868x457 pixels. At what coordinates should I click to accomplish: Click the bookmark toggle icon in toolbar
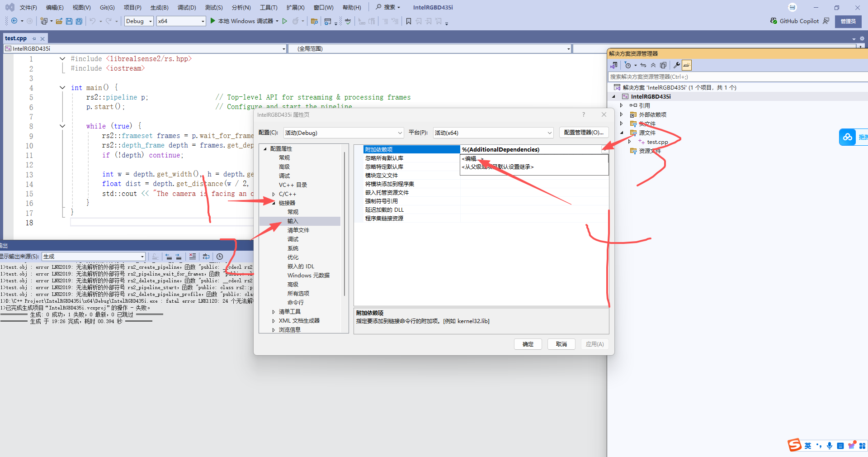pos(409,21)
